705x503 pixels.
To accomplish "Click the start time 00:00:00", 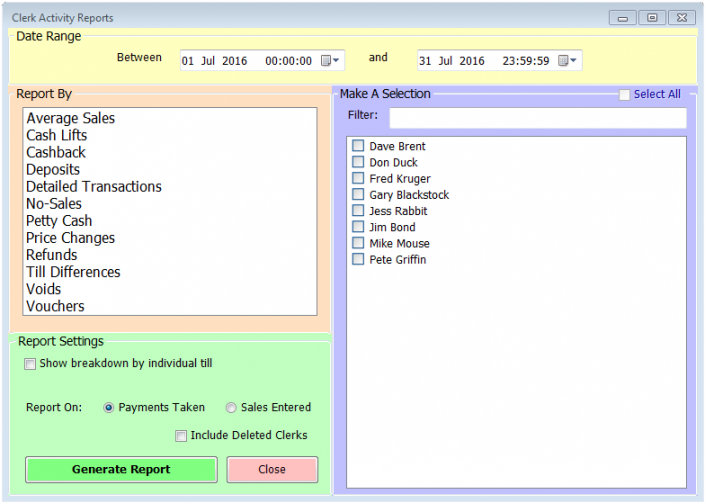I will [288, 61].
